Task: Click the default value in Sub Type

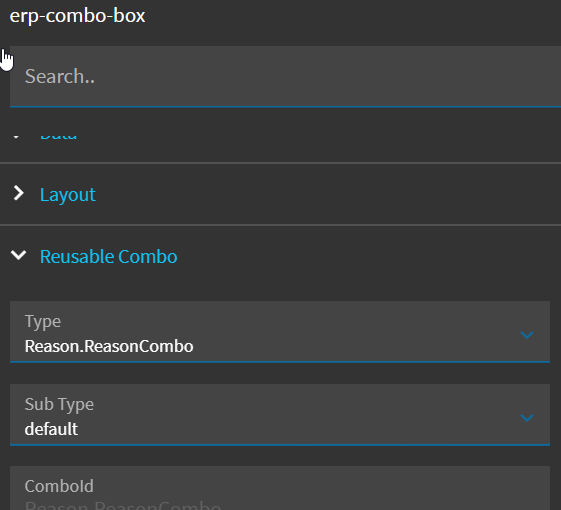Action: coord(51,429)
